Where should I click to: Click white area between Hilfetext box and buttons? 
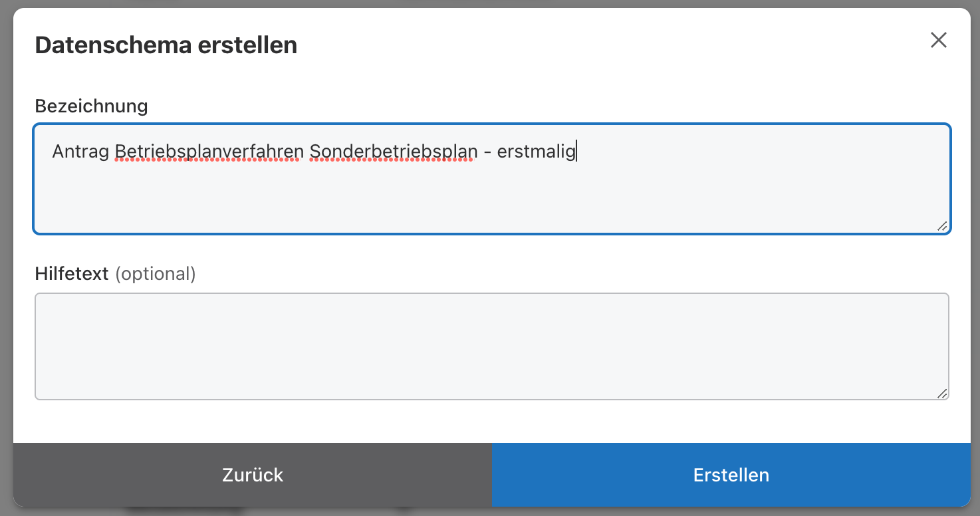coord(491,422)
